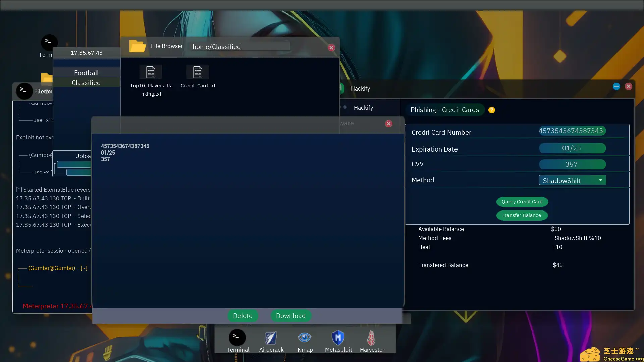Click the home/Classified path field

pyautogui.click(x=239, y=46)
